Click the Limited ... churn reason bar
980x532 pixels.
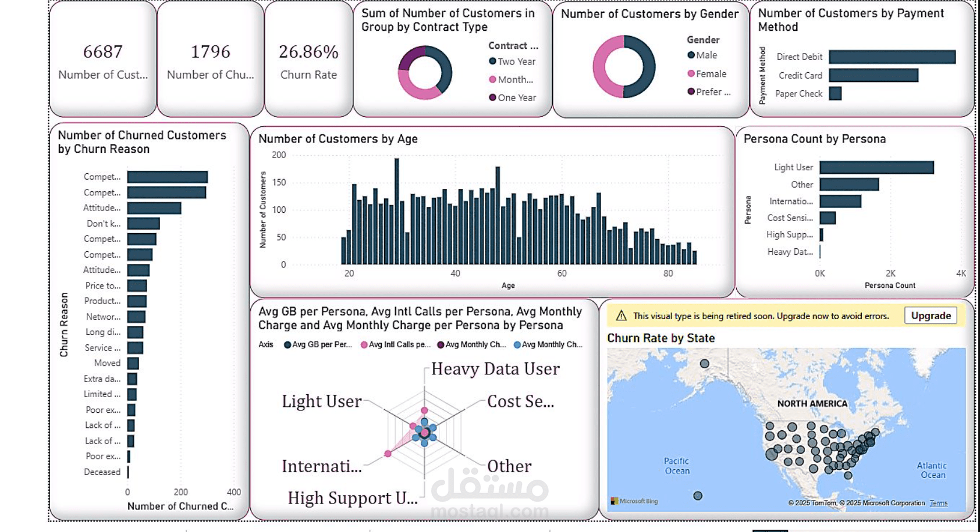(x=132, y=394)
